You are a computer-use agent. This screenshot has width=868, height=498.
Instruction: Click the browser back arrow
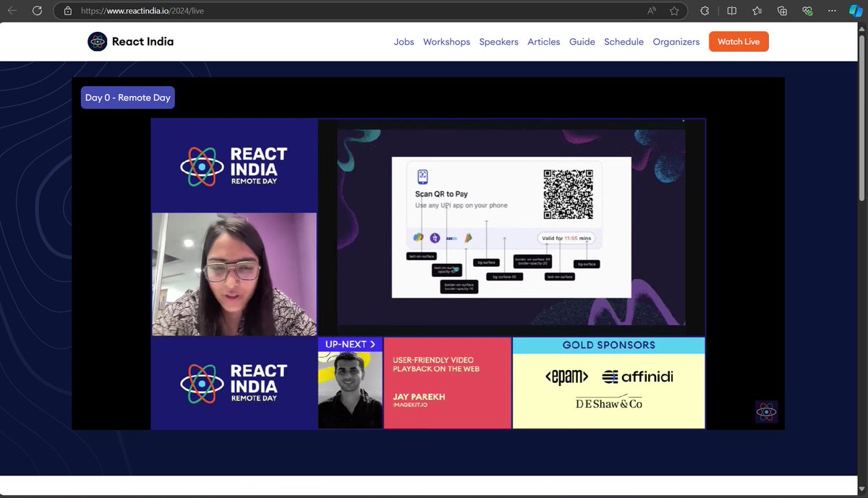[x=13, y=11]
